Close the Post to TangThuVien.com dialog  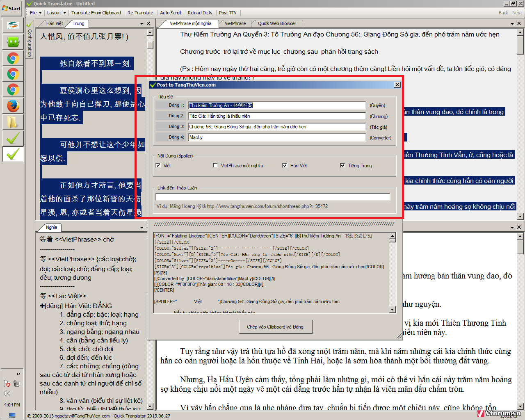pos(397,85)
